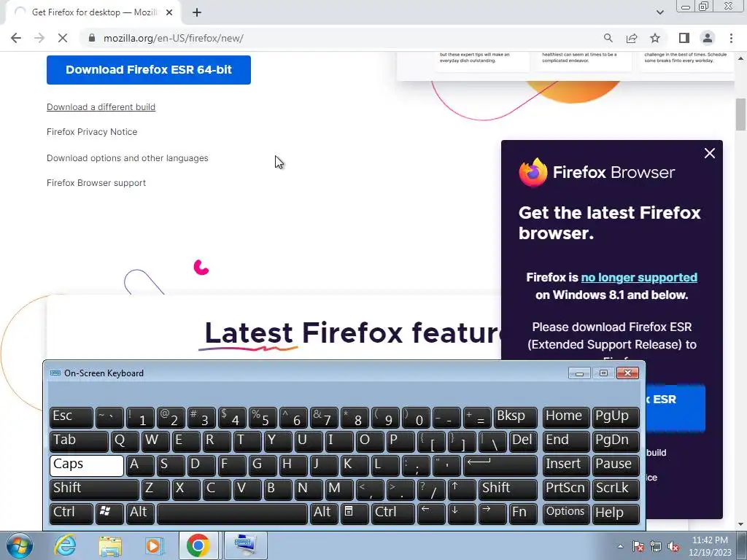The height and width of the screenshot is (560, 747).
Task: Click Download Firefox ESR 64-bit button
Action: click(x=149, y=70)
